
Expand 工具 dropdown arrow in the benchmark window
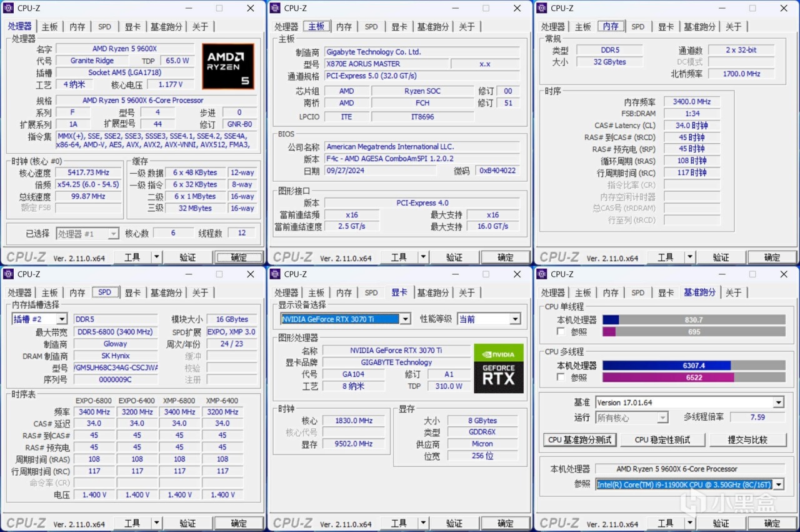coord(690,523)
